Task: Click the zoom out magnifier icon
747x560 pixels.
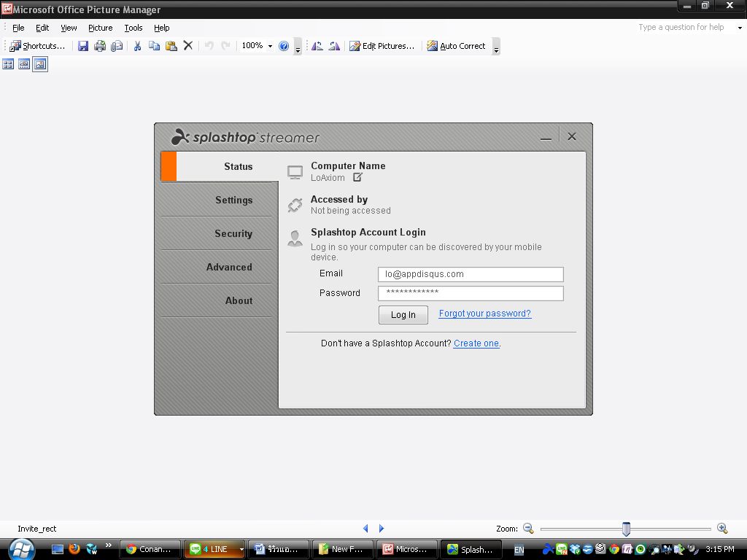Action: click(x=528, y=528)
